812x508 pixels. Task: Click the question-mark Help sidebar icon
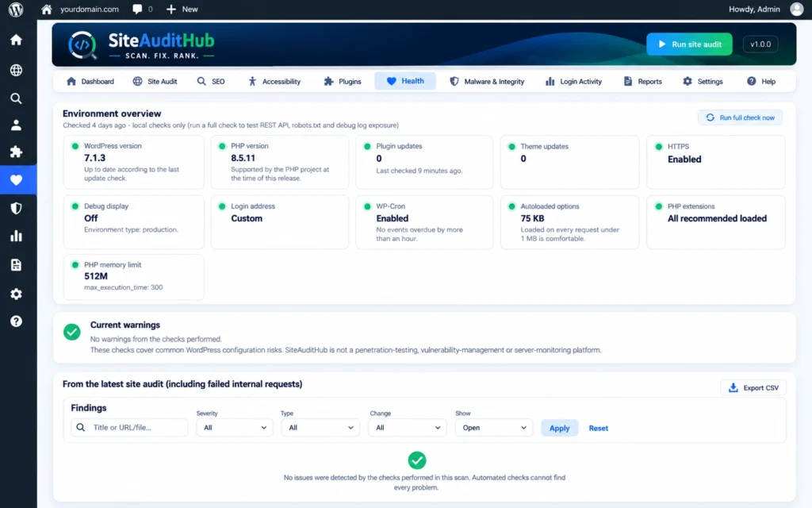(16, 321)
